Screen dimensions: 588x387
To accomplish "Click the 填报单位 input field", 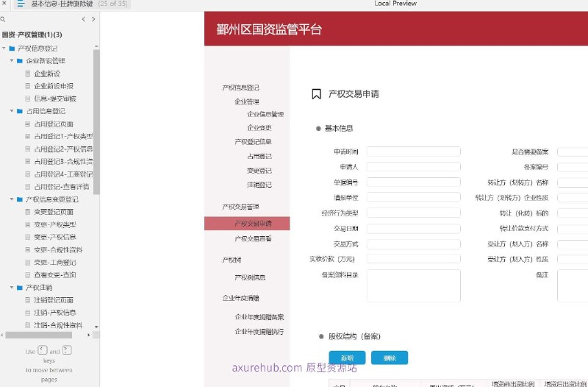I will pyautogui.click(x=413, y=197).
